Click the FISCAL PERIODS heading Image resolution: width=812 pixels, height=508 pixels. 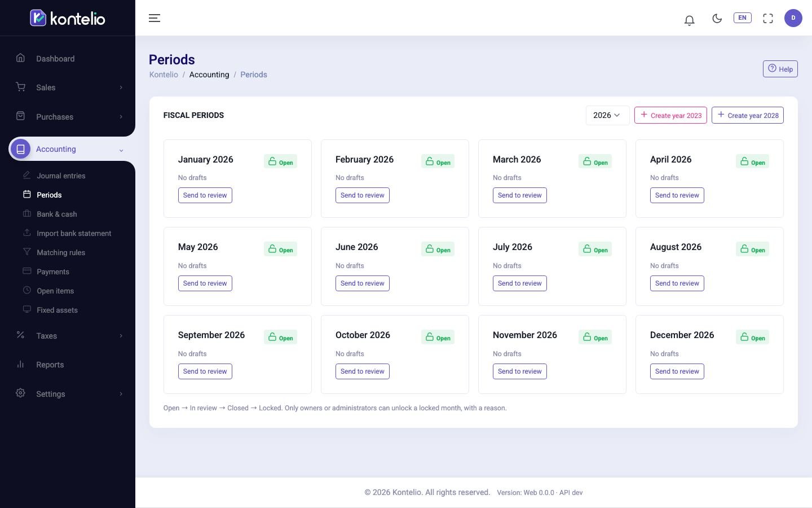tap(193, 115)
